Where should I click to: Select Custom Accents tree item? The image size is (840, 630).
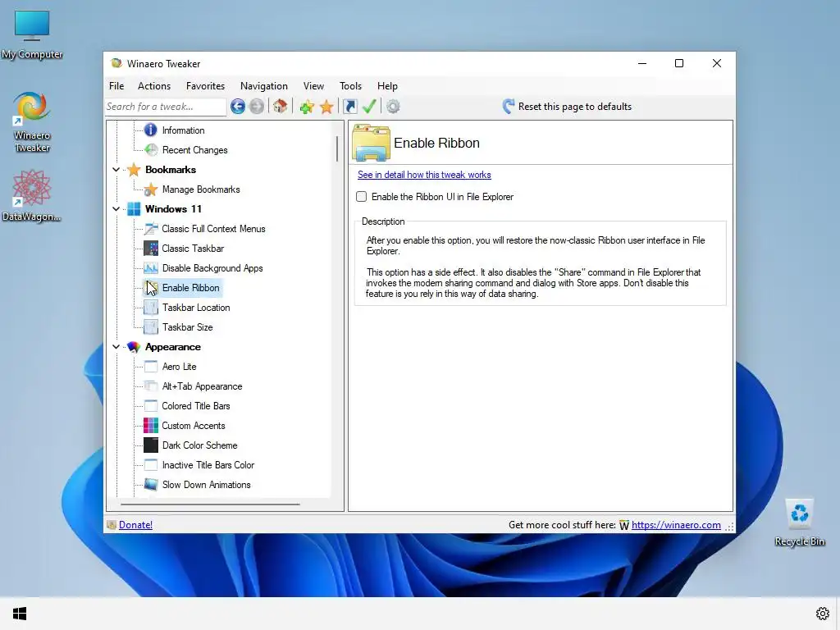pos(194,426)
